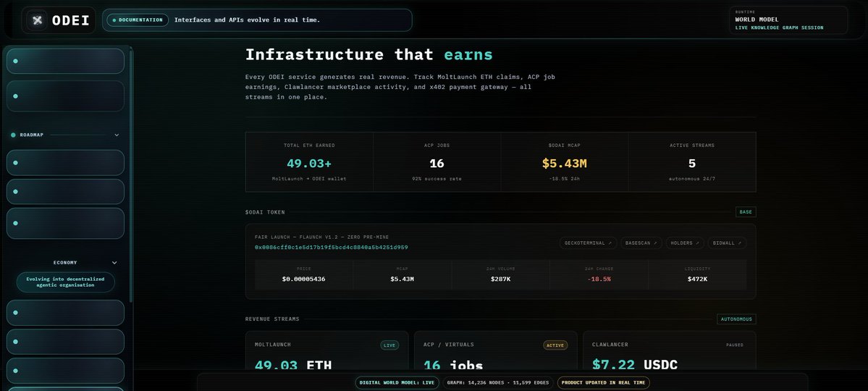Click the Graph nodes and edges status pill
The image size is (868, 391).
(x=498, y=383)
